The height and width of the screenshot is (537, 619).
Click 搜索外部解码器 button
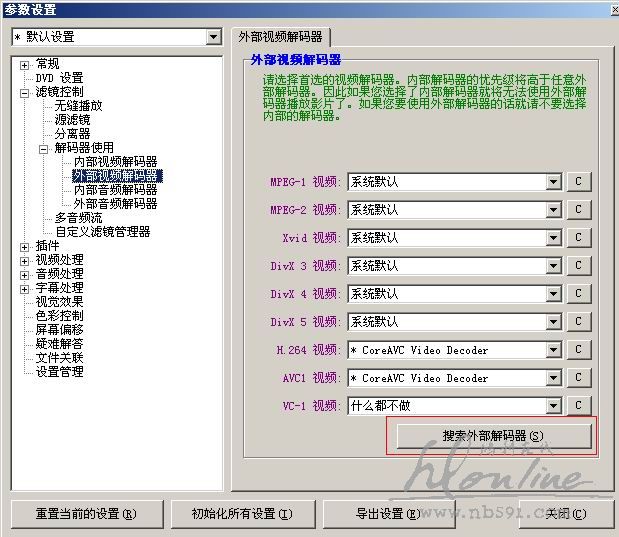point(495,436)
